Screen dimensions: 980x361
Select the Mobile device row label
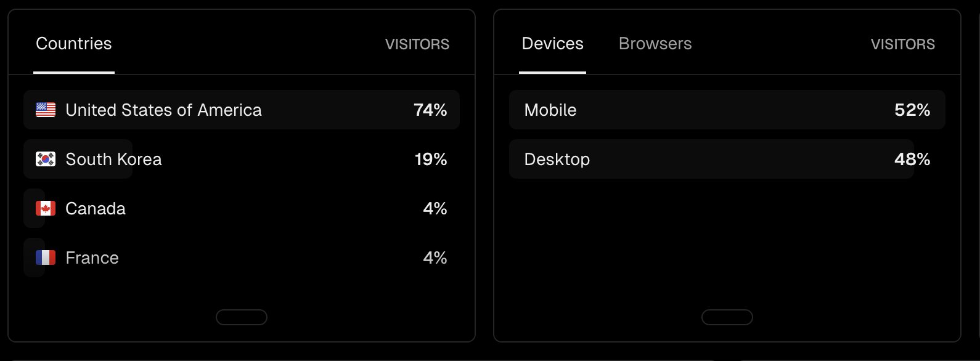(550, 110)
